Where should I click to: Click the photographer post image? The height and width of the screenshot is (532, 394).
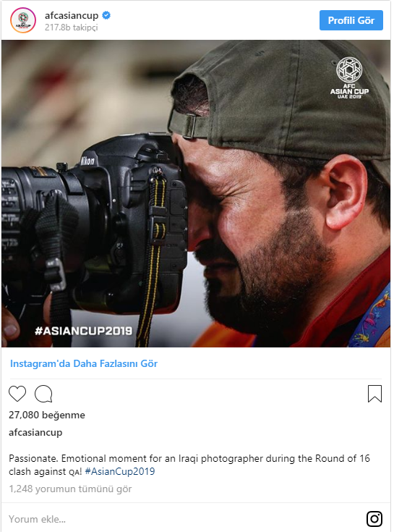click(x=196, y=193)
